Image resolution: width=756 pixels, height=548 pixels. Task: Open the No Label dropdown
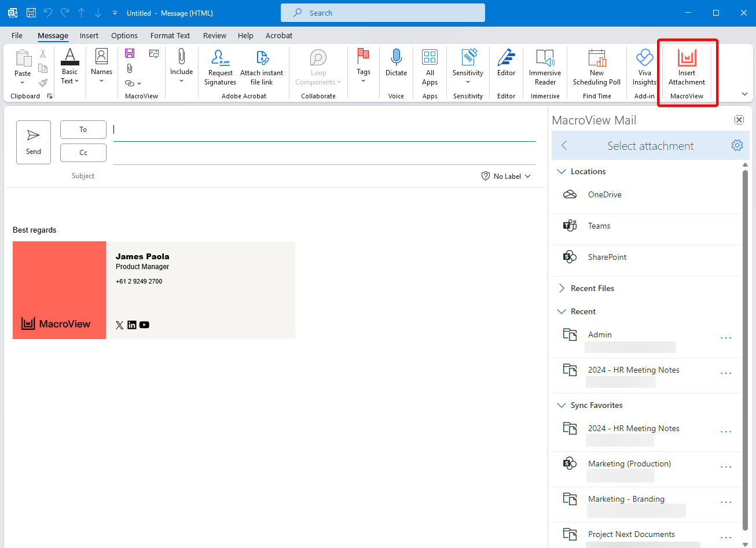(507, 176)
